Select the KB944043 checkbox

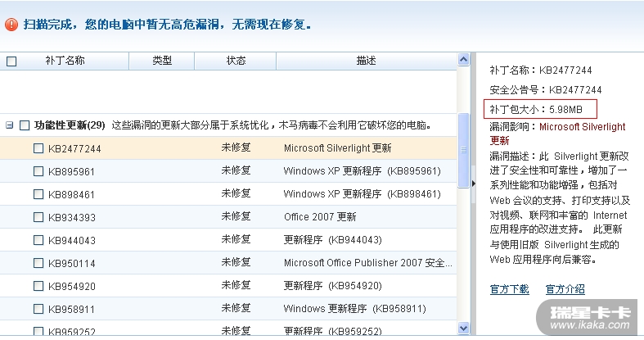[x=38, y=240]
